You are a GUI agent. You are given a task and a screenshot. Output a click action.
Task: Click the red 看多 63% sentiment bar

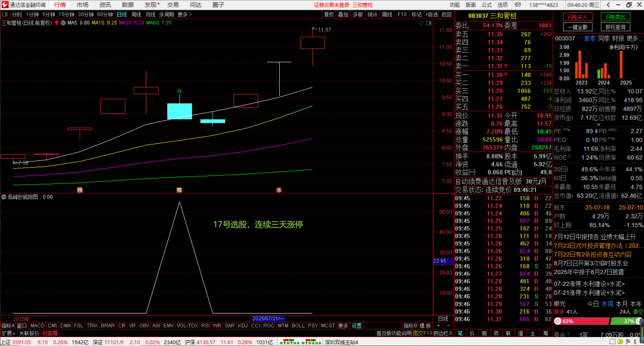click(x=581, y=321)
